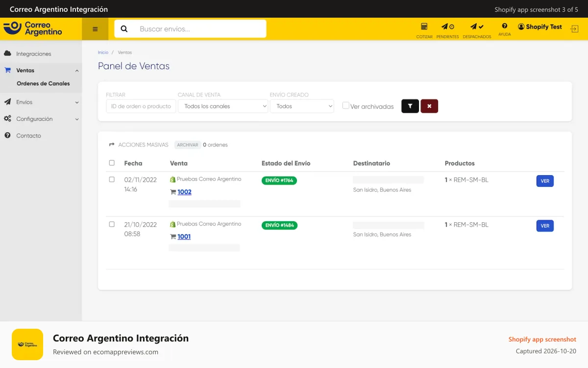Open the ENVÍO #1764 status badge
The height and width of the screenshot is (368, 588).
pyautogui.click(x=279, y=181)
